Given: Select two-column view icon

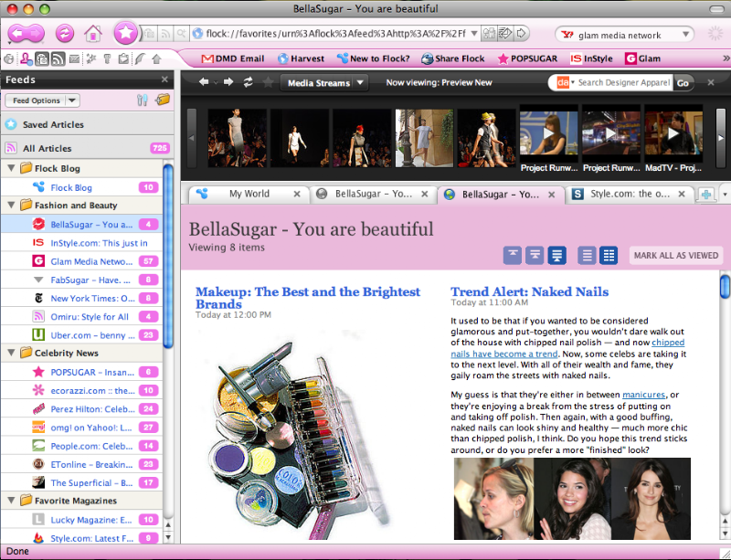Looking at the screenshot, I should (608, 256).
